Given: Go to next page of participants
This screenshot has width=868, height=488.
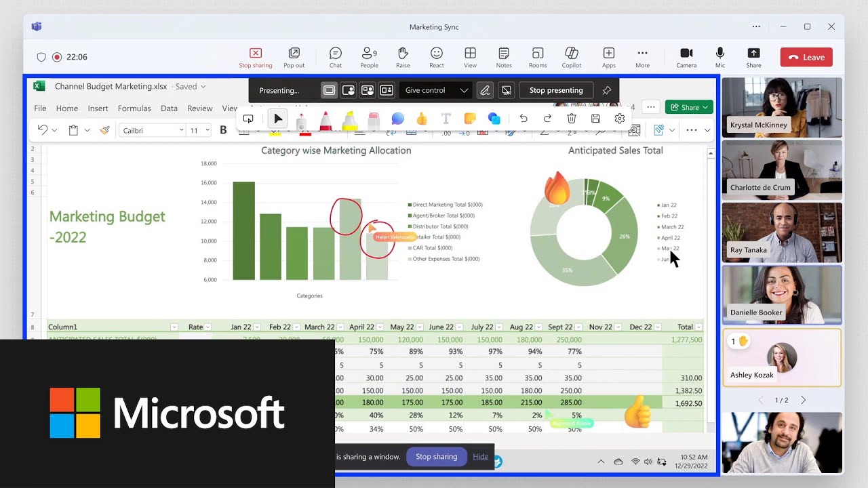Looking at the screenshot, I should [804, 401].
